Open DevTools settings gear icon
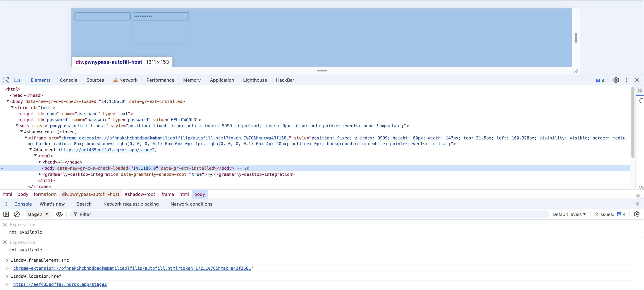Screen dimensions: 644x290 pyautogui.click(x=616, y=80)
